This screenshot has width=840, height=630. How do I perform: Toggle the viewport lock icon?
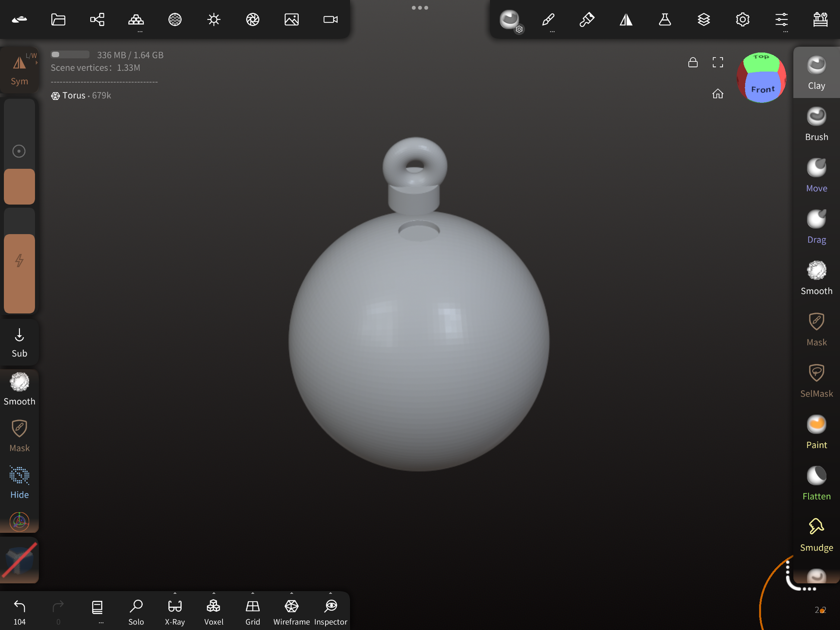coord(693,63)
